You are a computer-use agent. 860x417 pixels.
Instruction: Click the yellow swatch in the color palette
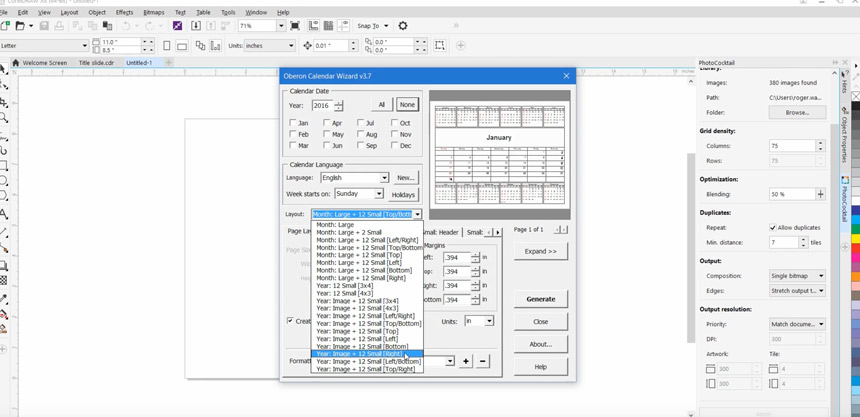[856, 239]
